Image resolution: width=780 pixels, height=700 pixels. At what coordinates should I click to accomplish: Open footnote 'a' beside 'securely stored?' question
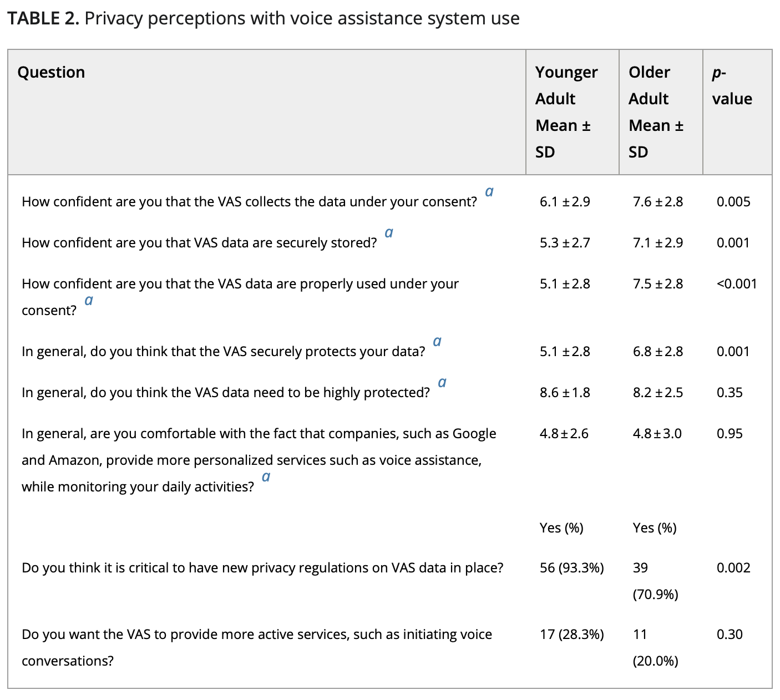388,233
